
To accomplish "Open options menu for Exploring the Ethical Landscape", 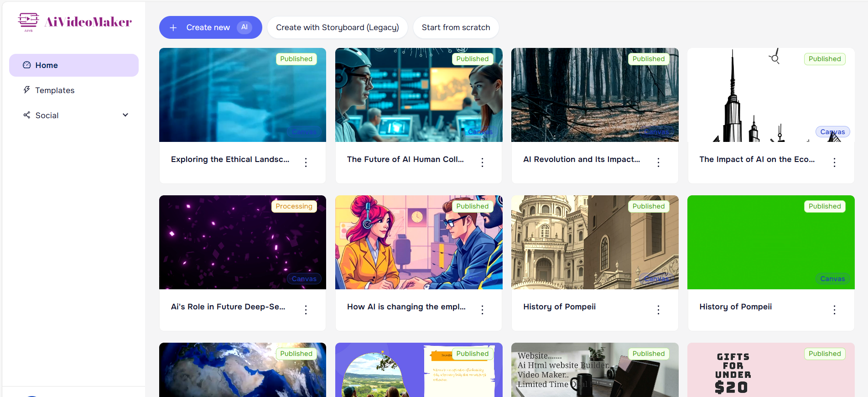I will point(306,162).
